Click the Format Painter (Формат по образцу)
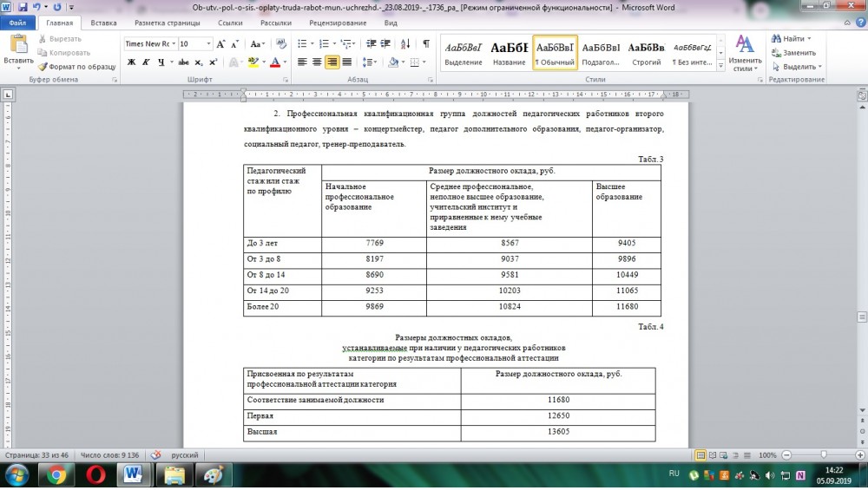This screenshot has height=490, width=868. (76, 66)
